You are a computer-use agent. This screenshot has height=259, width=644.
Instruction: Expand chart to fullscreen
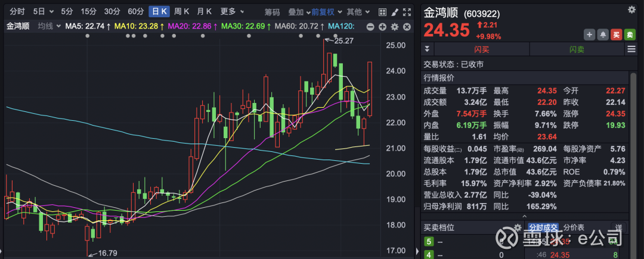407,12
